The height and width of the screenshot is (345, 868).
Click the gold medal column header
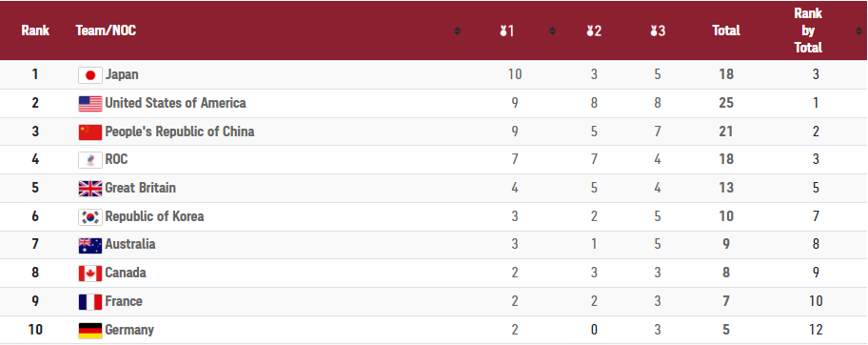pyautogui.click(x=506, y=31)
